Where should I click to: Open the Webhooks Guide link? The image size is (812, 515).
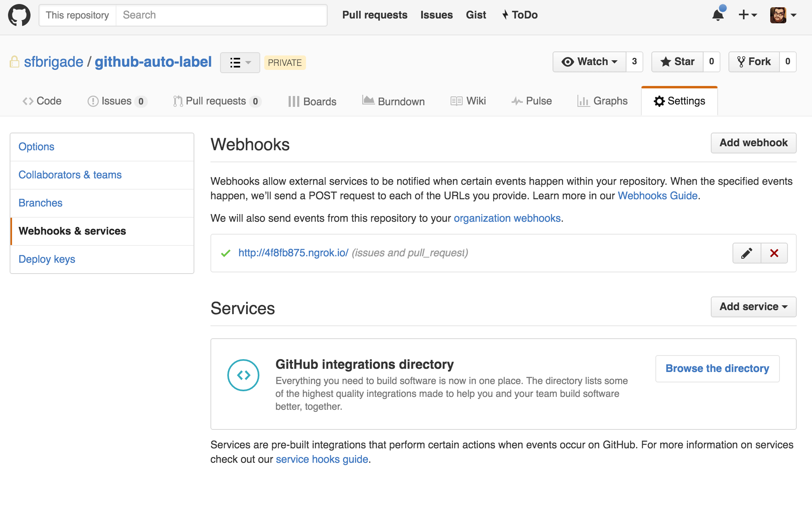[657, 196]
